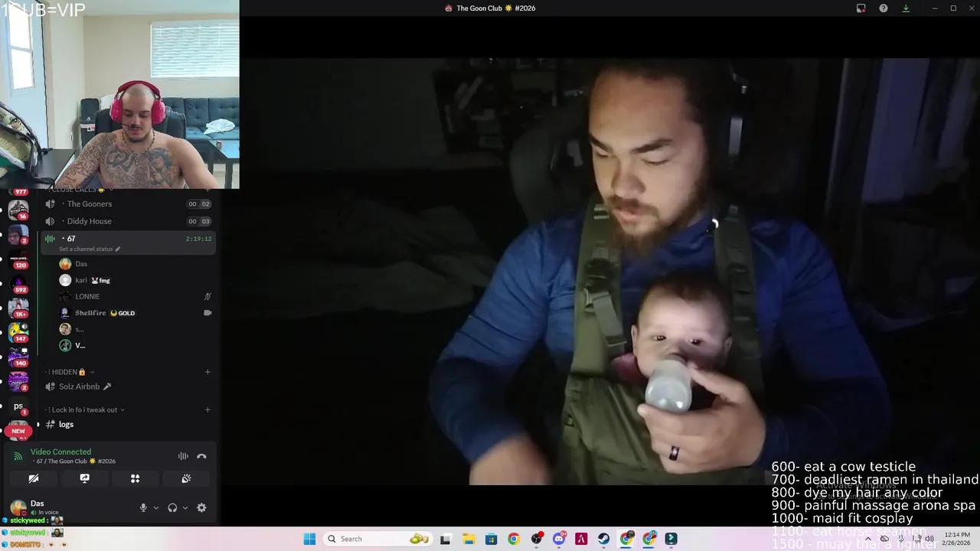Add channel to Lock in fo i tweak out
Image resolution: width=980 pixels, height=551 pixels.
(x=207, y=409)
